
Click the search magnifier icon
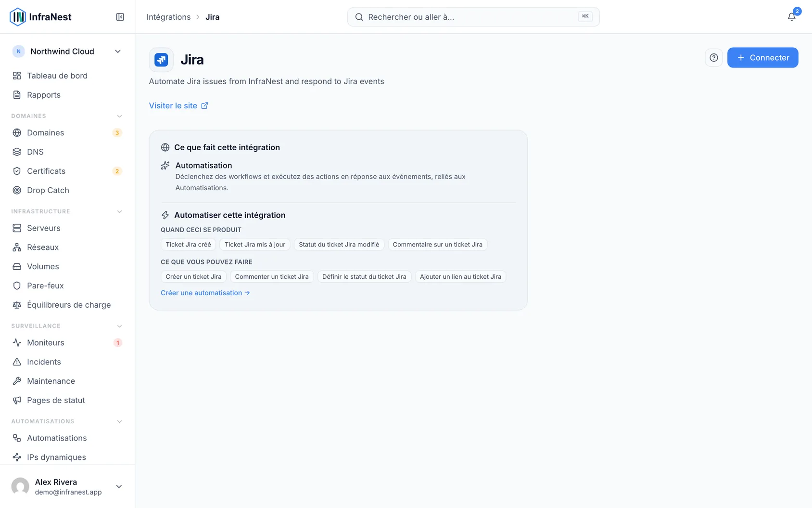[359, 17]
